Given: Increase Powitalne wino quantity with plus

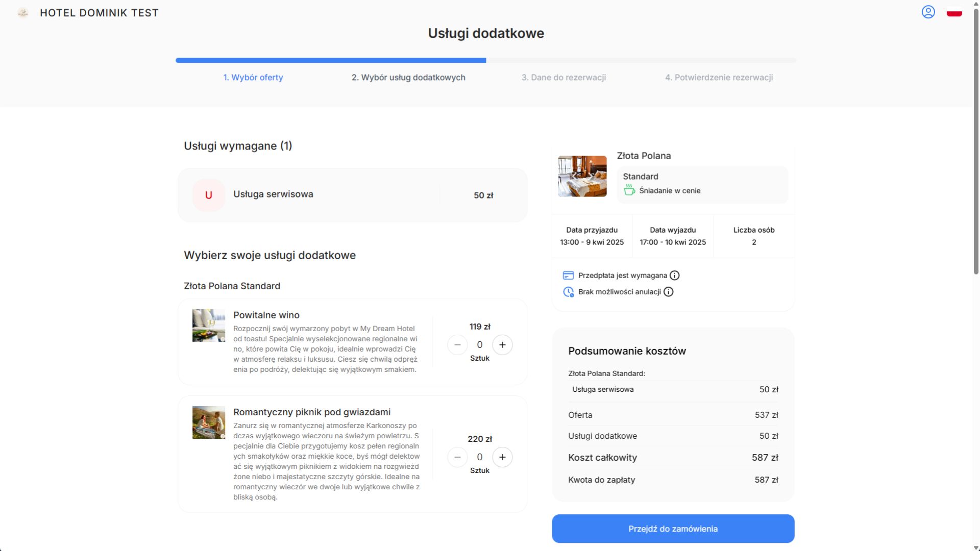Looking at the screenshot, I should click(502, 345).
